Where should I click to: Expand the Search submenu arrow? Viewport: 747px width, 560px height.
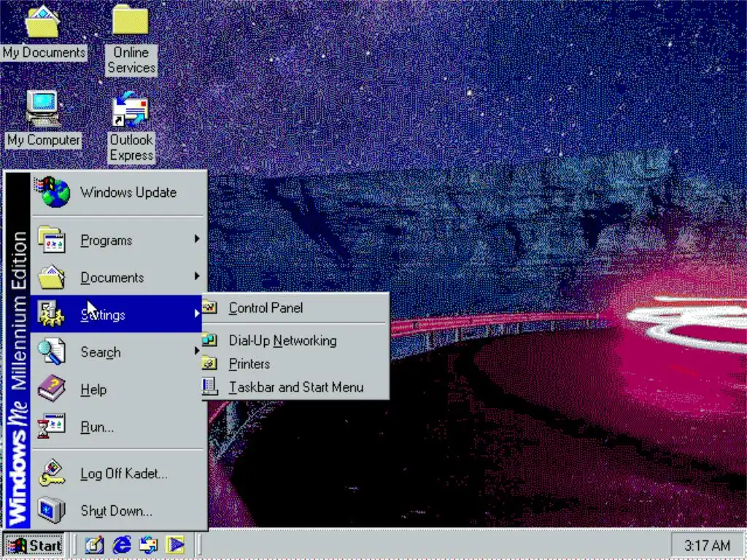pyautogui.click(x=197, y=351)
